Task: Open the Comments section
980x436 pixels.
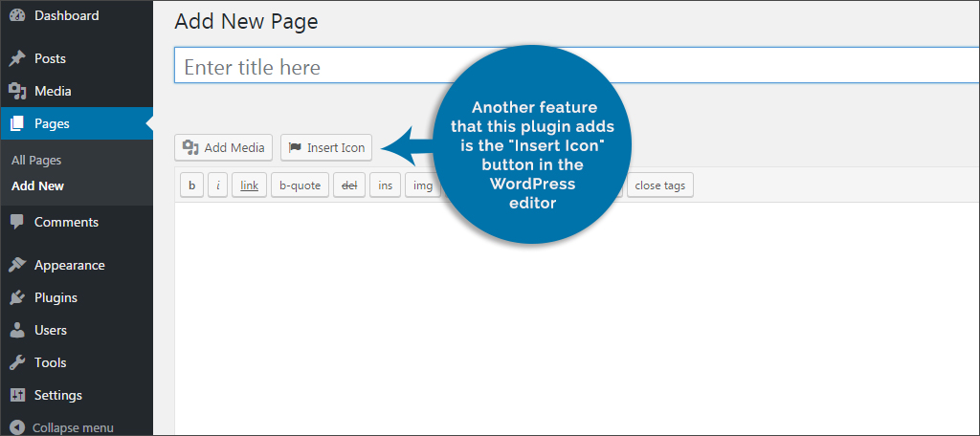Action: (x=66, y=223)
